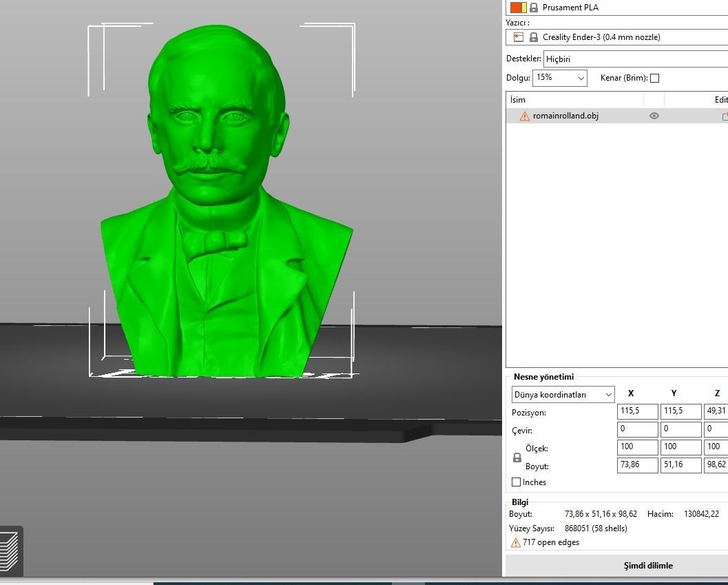Click the Çevir Y rotation field
The width and height of the screenshot is (728, 585).
pos(680,429)
